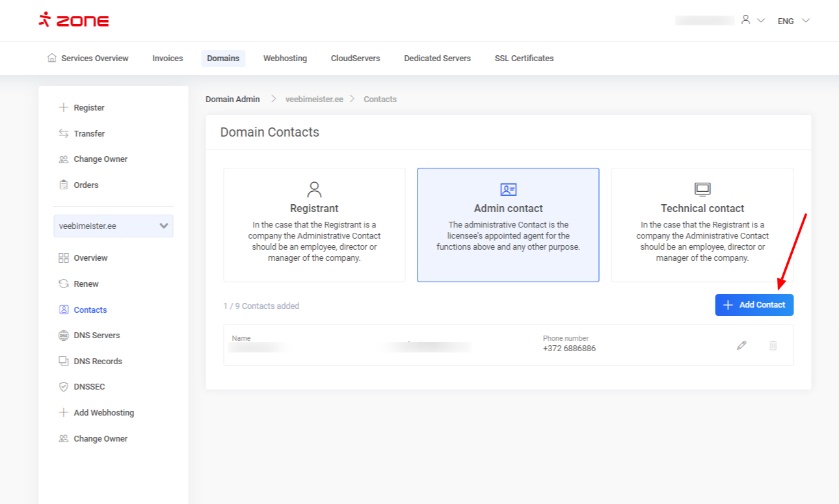
Task: Click the Renew sidebar item
Action: click(x=86, y=284)
